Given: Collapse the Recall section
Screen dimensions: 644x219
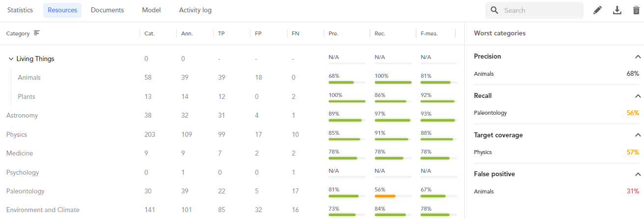Looking at the screenshot, I should click(638, 96).
